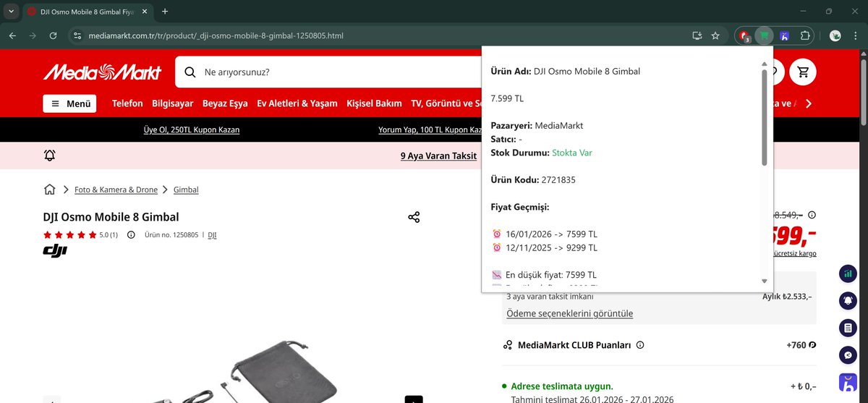Open Bilgisayar category
Viewport: 868px width, 403px height.
coord(173,103)
